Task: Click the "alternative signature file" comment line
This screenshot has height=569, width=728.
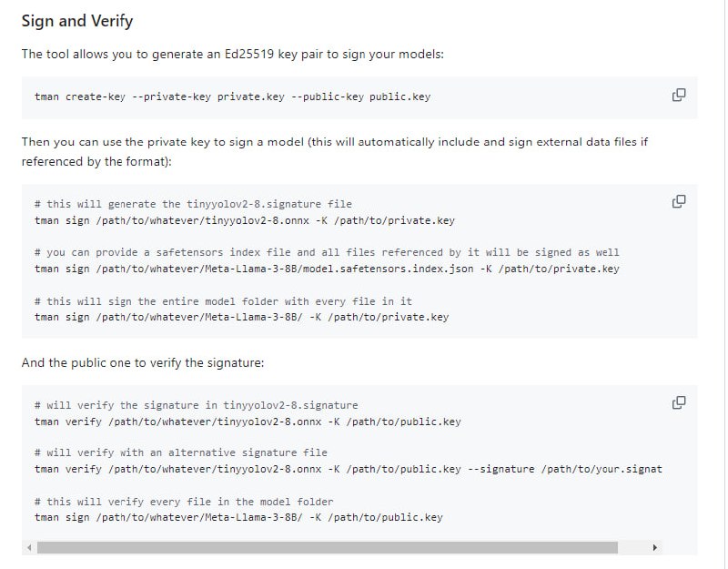Action: tap(180, 452)
